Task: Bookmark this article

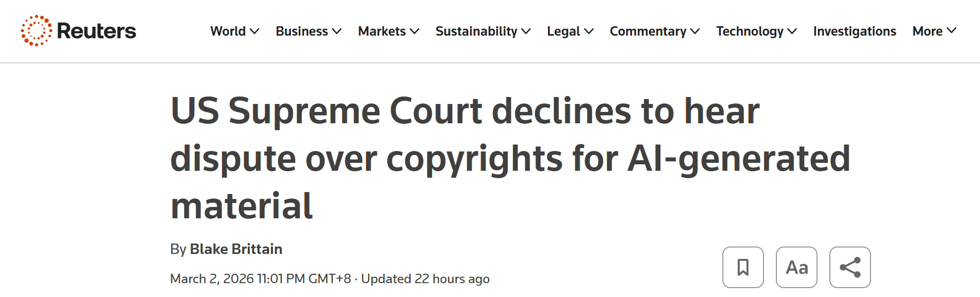Action: click(x=743, y=267)
